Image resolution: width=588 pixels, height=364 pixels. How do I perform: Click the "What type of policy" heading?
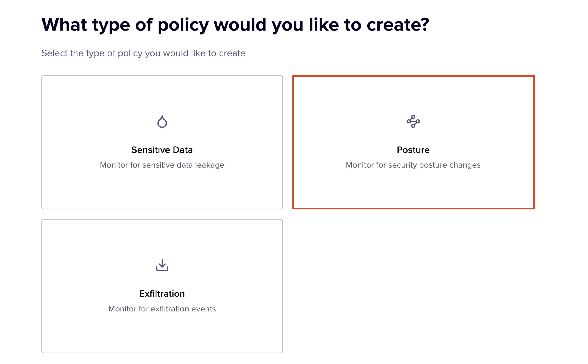[x=235, y=25]
